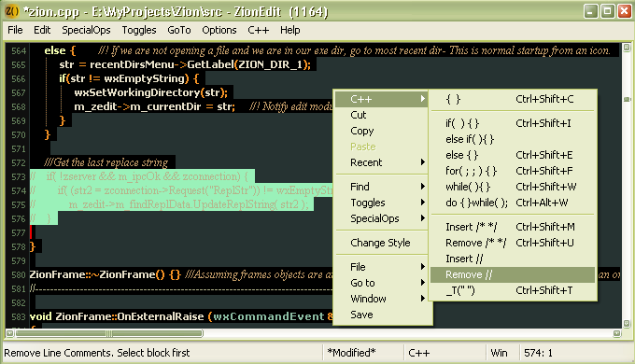Screen dimensions: 635x364
Task: Insert braces { } with Ctrl+Shift+C item
Action: click(513, 99)
